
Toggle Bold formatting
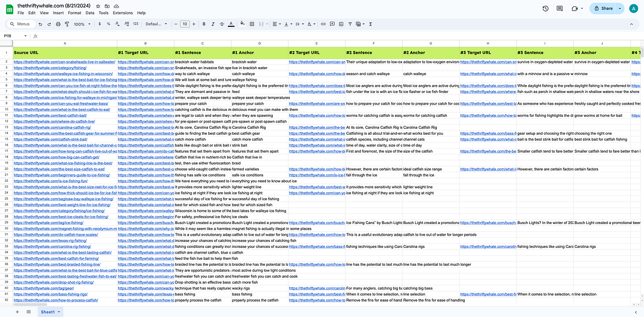(x=204, y=24)
